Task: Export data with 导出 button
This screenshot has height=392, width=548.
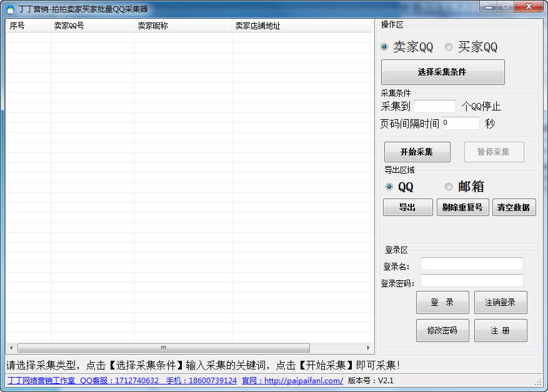Action: click(x=407, y=207)
